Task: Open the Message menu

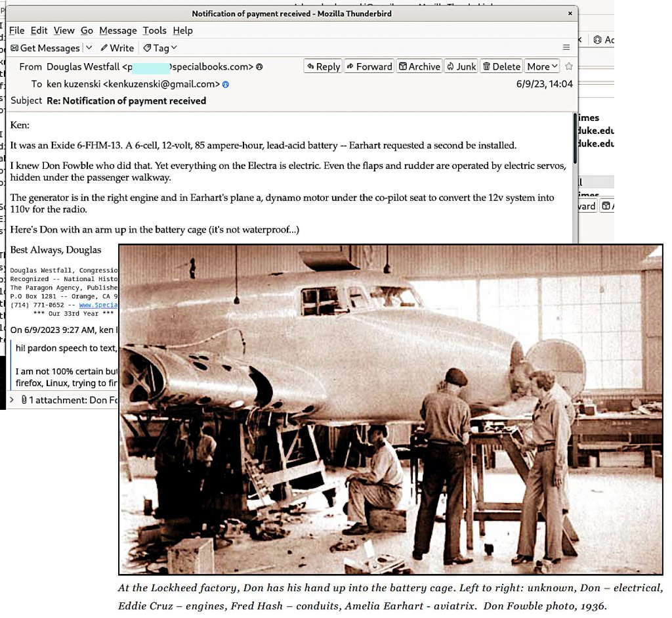Action: click(x=117, y=30)
